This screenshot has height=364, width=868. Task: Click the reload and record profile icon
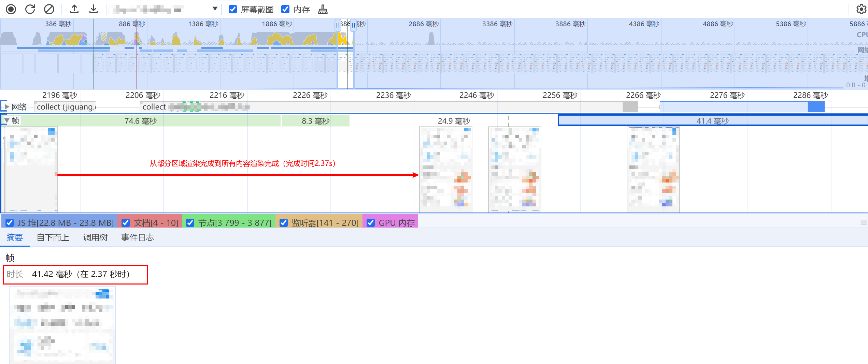(30, 9)
